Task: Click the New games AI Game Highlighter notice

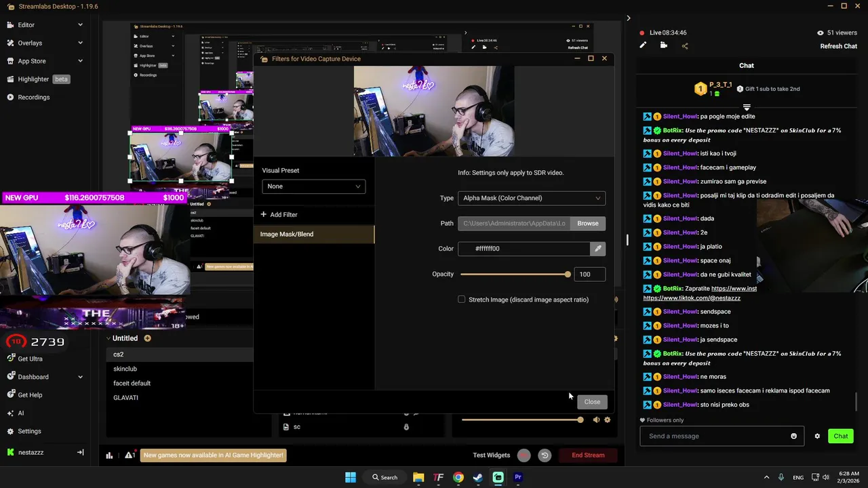Action: coord(213,455)
